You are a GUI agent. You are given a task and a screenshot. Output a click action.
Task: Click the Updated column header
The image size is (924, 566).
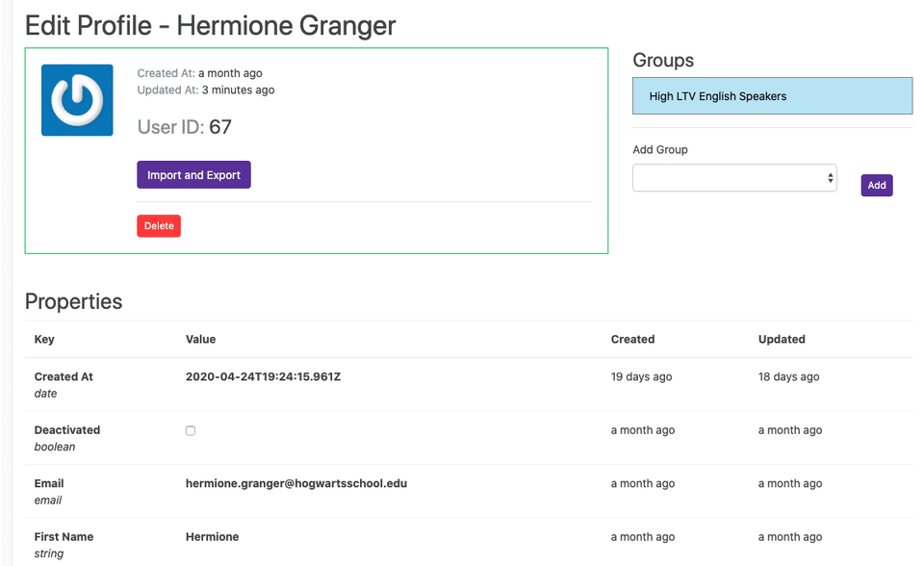[782, 339]
